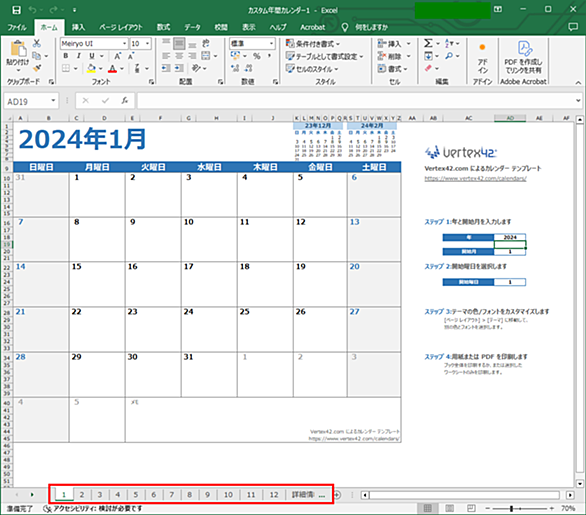Click the Find and Select magnifier icon

pyautogui.click(x=449, y=56)
